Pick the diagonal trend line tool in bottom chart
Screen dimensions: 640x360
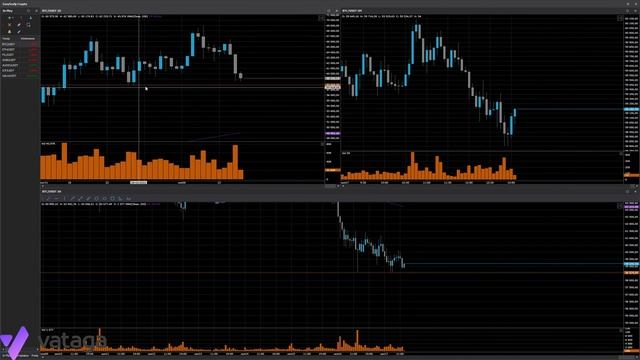pyautogui.click(x=72, y=198)
